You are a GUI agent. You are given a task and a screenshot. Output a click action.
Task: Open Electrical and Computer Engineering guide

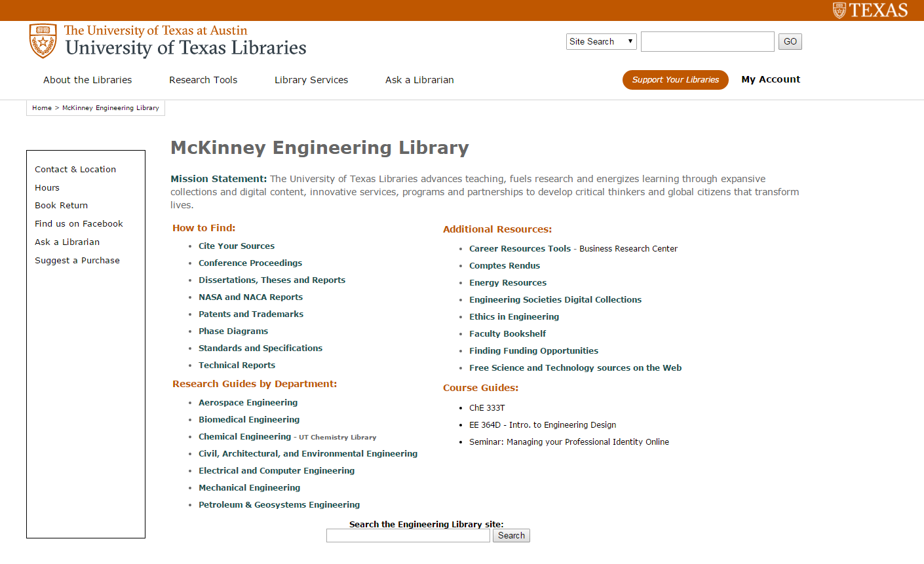(x=277, y=470)
